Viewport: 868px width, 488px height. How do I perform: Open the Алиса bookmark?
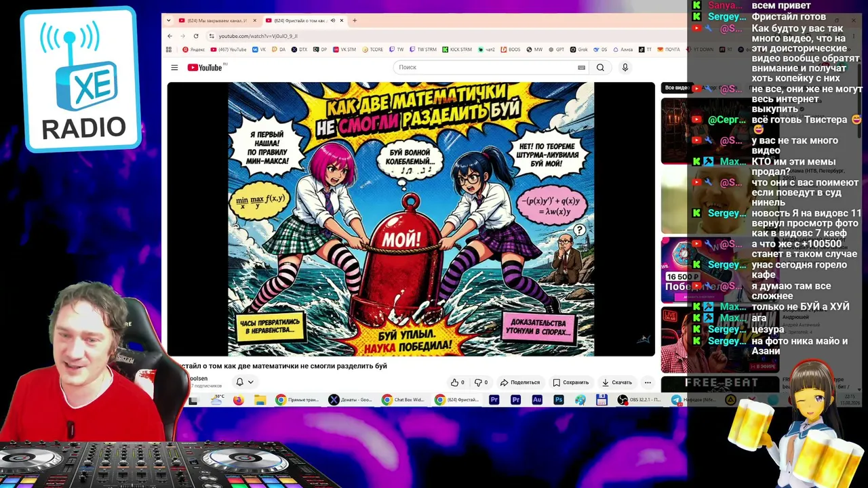tap(623, 49)
